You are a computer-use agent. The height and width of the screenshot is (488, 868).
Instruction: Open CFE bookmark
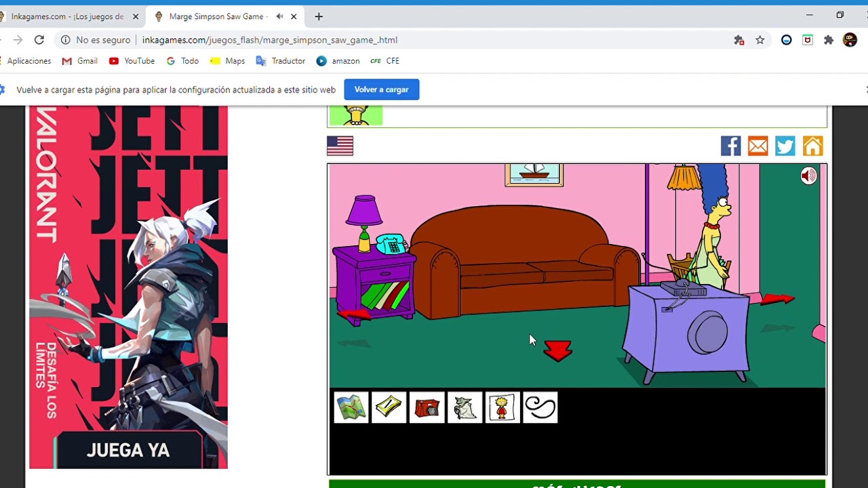(x=384, y=61)
